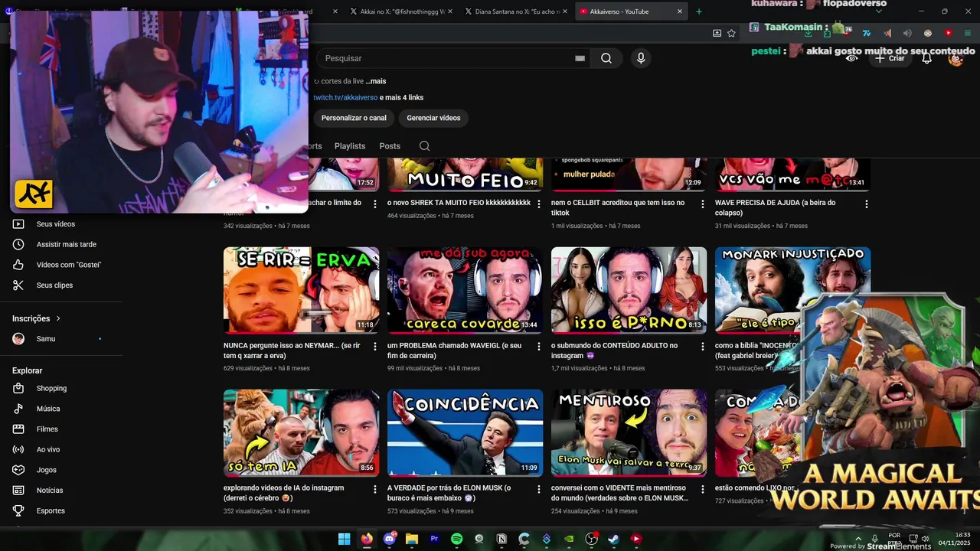Open the YouTube account avatar menu
The width and height of the screenshot is (980, 551).
point(955,58)
